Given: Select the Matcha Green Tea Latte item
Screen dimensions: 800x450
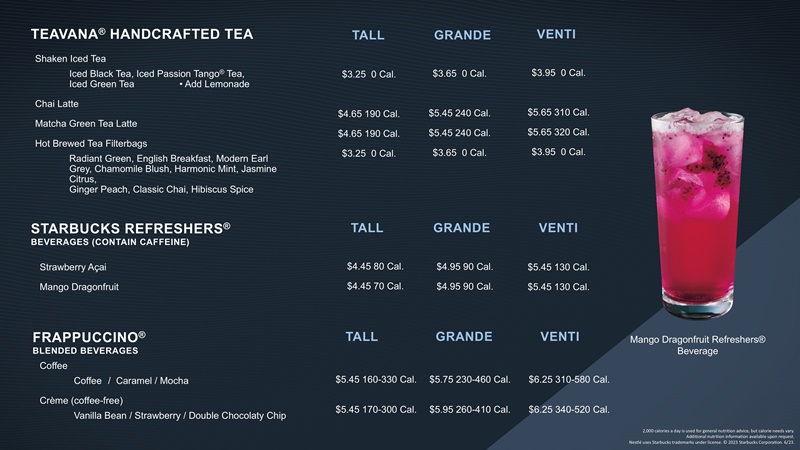Looking at the screenshot, I should [84, 123].
